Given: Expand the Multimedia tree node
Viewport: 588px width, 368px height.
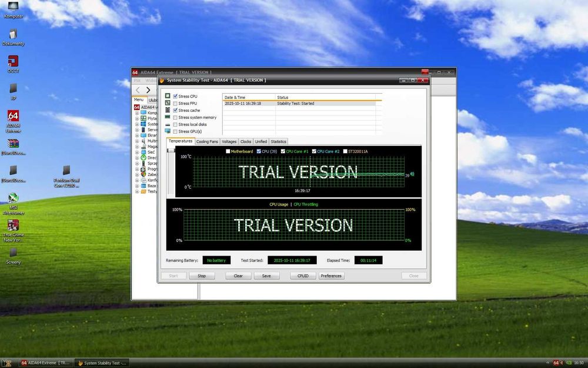Looking at the screenshot, I should click(137, 141).
